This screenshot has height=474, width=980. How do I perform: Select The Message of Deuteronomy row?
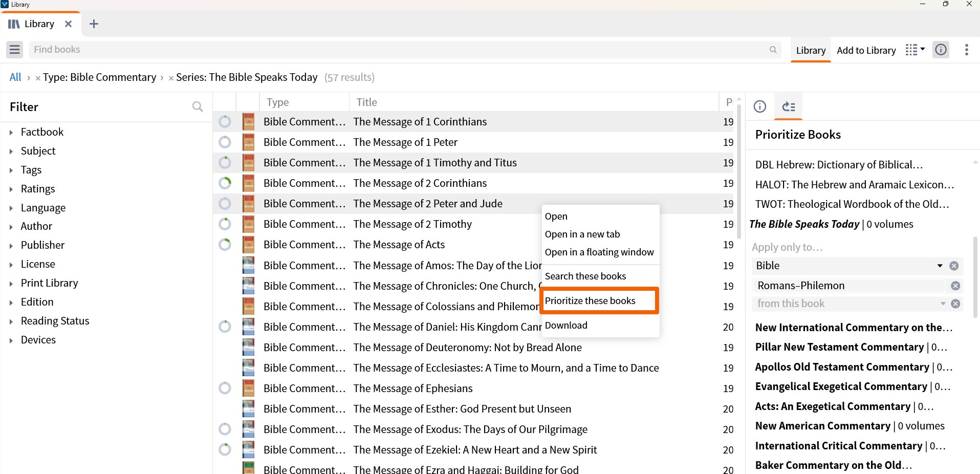click(473, 347)
